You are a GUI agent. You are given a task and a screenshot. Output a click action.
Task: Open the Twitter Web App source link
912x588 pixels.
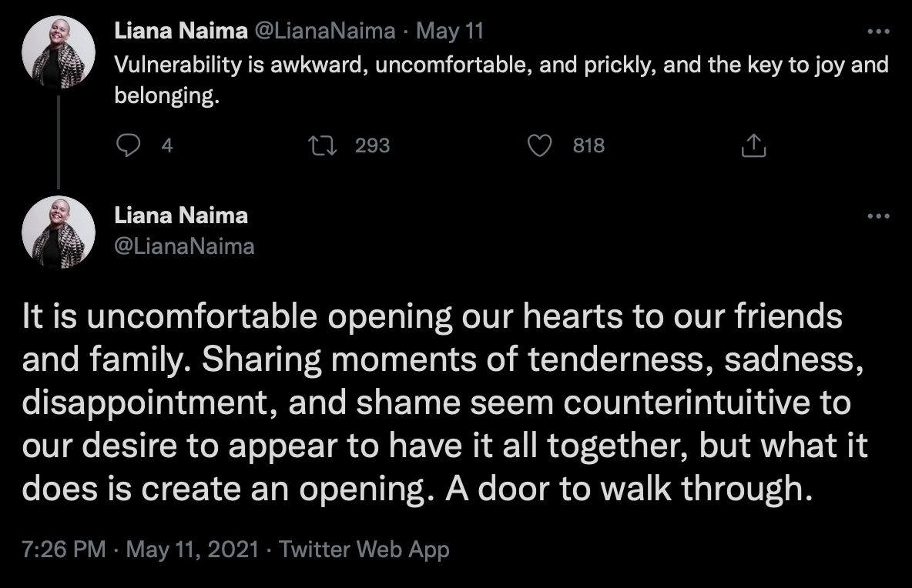pyautogui.click(x=364, y=550)
